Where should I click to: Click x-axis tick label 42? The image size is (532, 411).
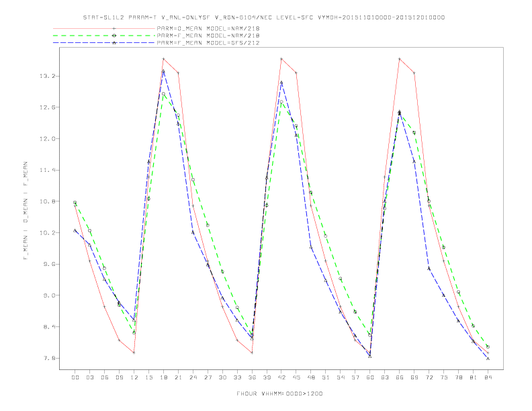click(281, 377)
